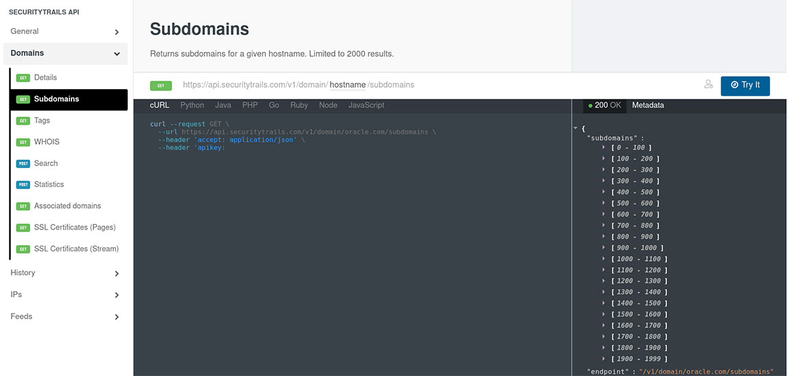This screenshot has height=376, width=789.
Task: Click the POST badge next to Statistics
Action: coord(23,185)
